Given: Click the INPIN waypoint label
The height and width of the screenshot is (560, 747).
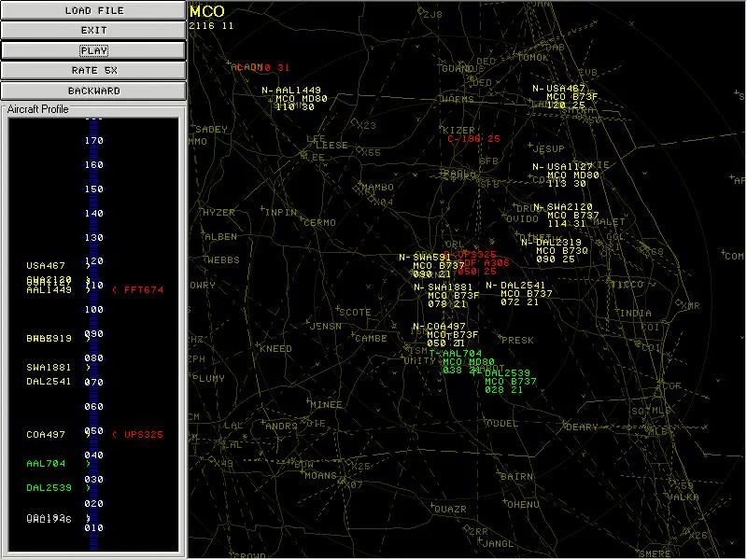Looking at the screenshot, I should click(x=280, y=212).
